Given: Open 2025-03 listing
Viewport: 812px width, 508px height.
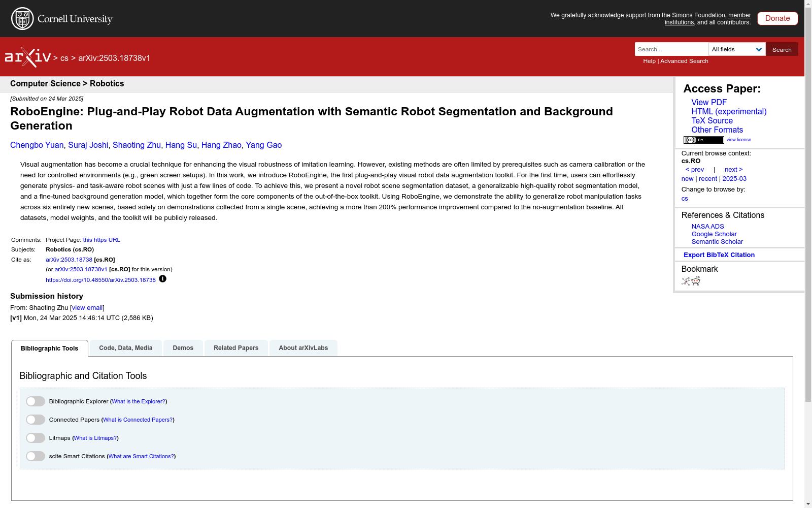Looking at the screenshot, I should [x=734, y=179].
